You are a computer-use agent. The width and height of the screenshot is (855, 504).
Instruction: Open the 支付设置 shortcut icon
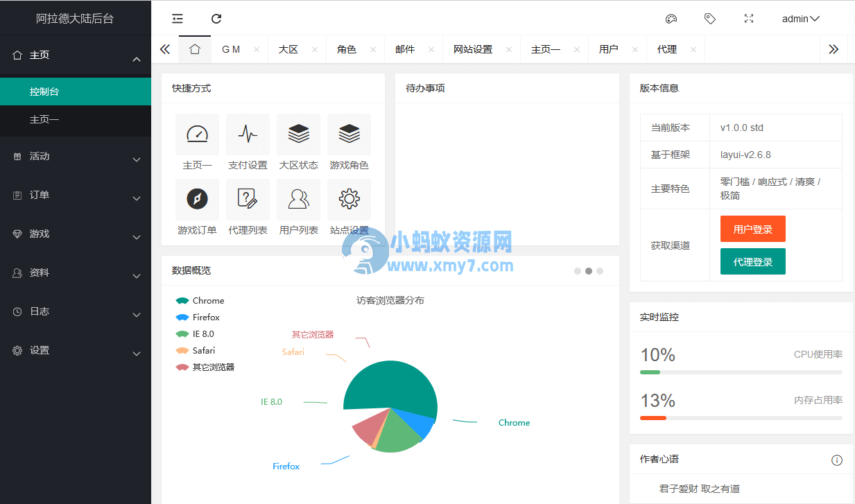(248, 134)
